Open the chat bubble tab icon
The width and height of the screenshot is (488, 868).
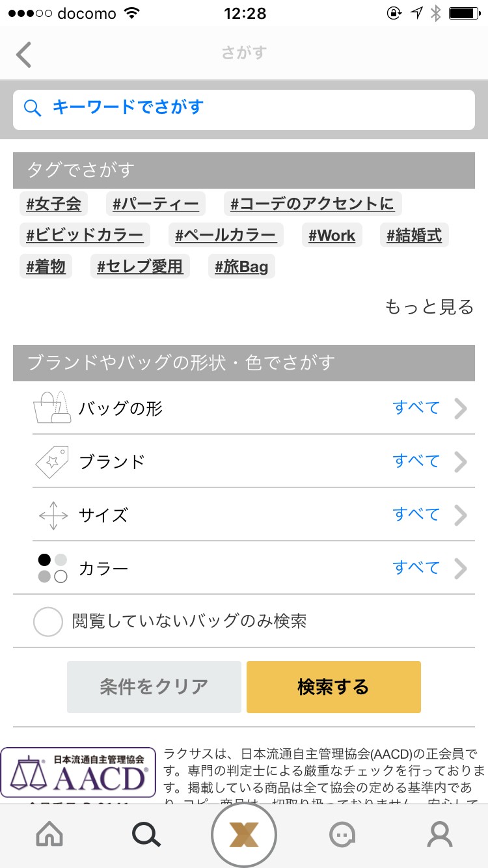pos(342,834)
